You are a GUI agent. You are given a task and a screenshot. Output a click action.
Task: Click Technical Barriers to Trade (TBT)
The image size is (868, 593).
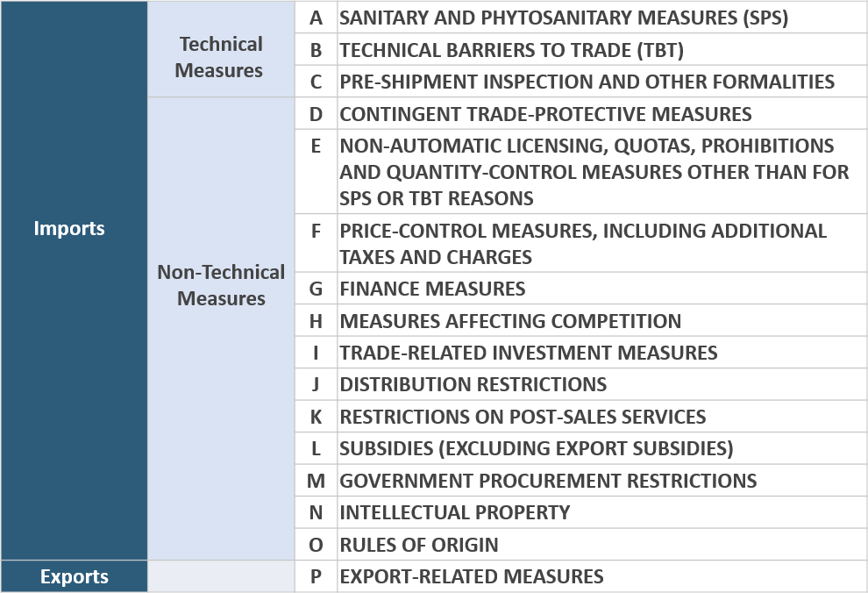point(511,50)
